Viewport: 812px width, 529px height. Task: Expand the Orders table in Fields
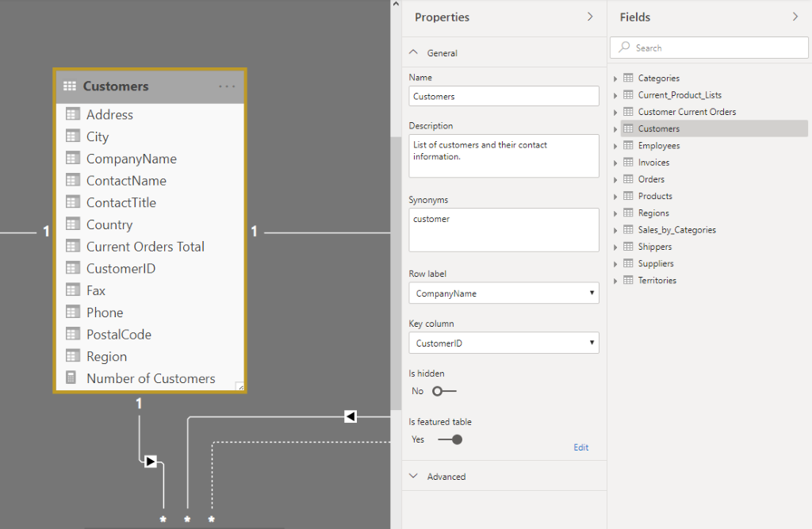pos(615,179)
